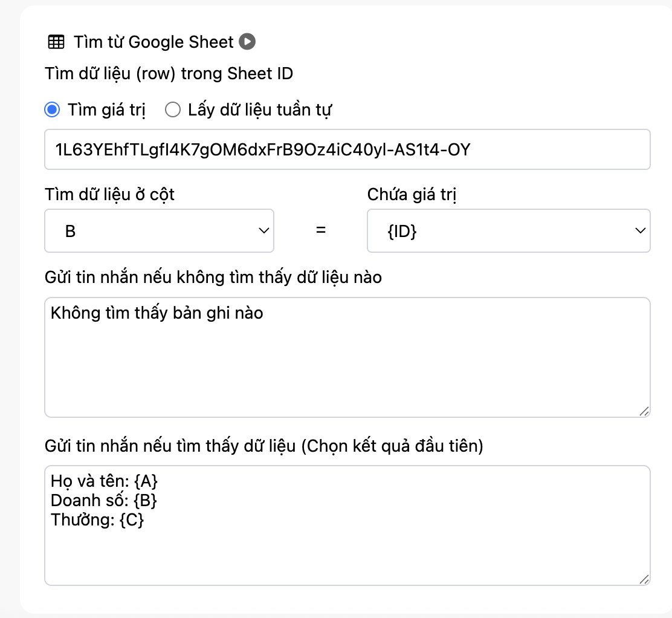Open the 'Tìm dữ liệu ở cột' dropdown
The height and width of the screenshot is (618, 672).
(x=159, y=230)
